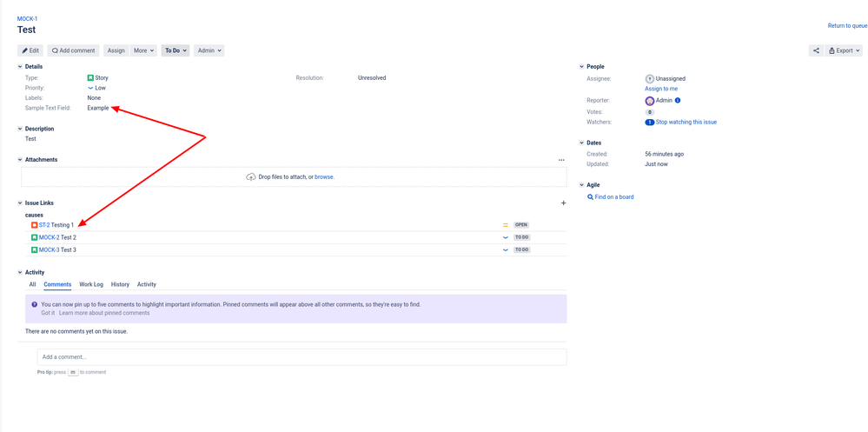
Task: Switch to the All activity tab
Action: [33, 285]
